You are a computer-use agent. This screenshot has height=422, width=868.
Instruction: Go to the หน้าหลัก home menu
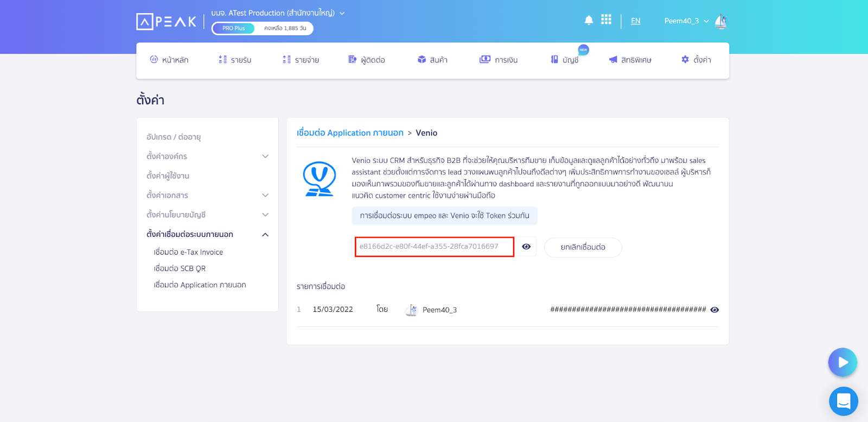click(169, 60)
